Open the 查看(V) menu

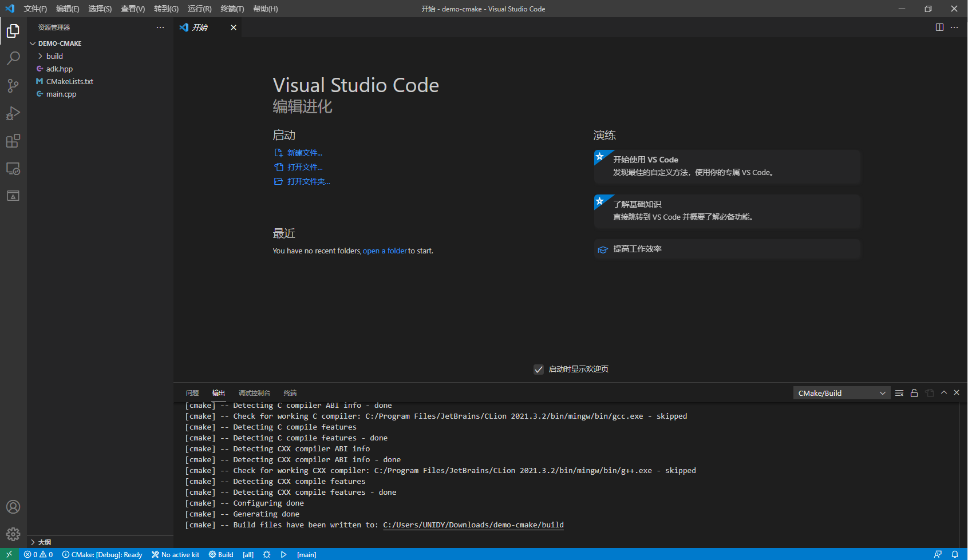pyautogui.click(x=133, y=9)
